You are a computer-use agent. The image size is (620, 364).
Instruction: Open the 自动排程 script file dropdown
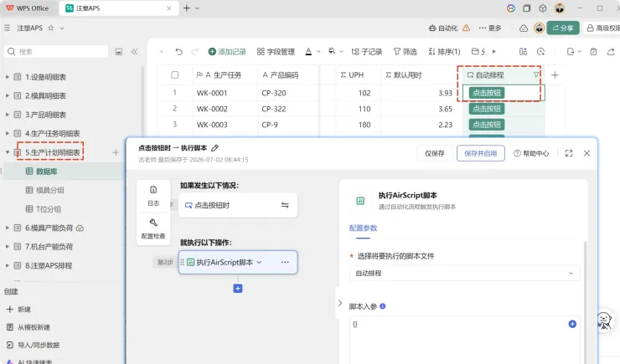click(x=465, y=273)
